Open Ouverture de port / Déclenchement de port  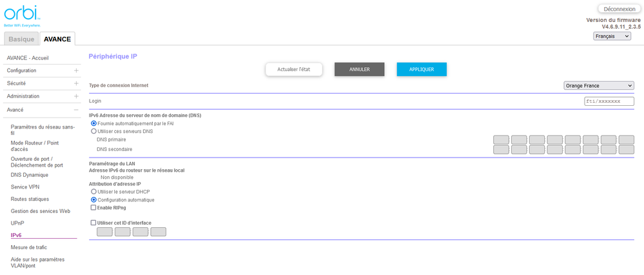37,162
